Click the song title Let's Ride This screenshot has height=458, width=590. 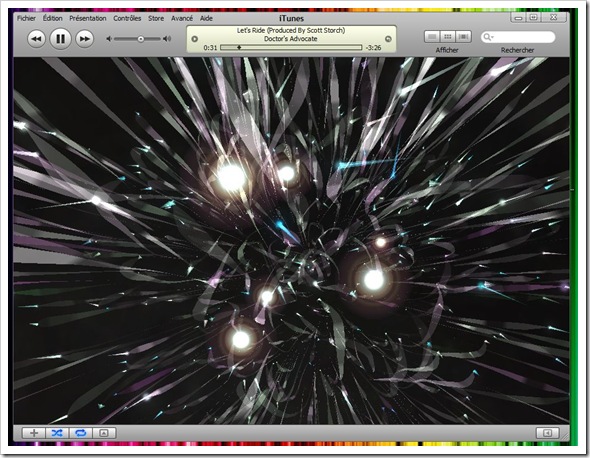point(291,30)
